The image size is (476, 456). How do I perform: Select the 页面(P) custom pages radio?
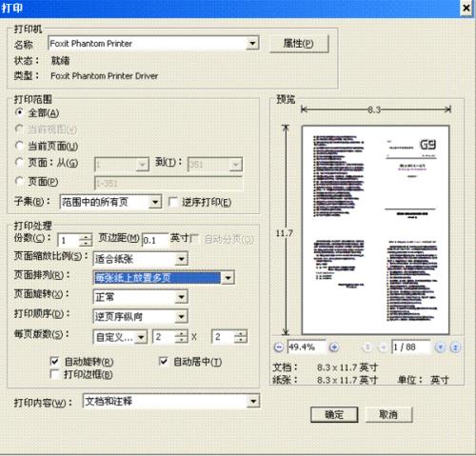(19, 181)
